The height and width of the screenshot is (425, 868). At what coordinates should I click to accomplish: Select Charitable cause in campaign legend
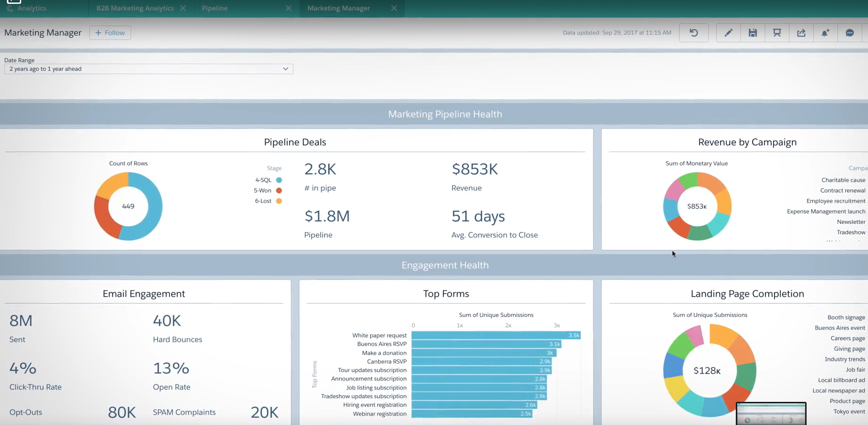[843, 180]
